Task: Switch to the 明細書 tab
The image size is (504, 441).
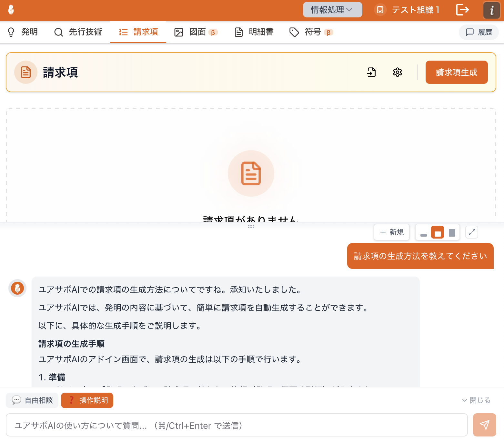Action: 254,32
